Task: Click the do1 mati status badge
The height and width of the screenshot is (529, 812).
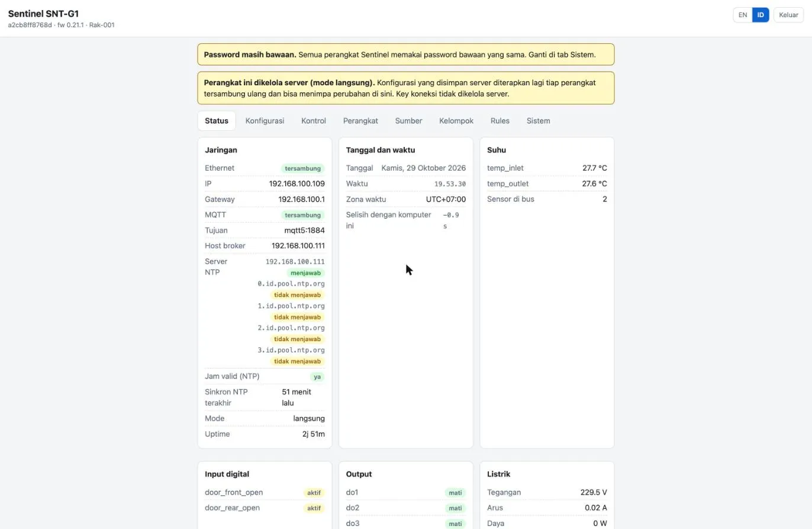Action: point(455,493)
